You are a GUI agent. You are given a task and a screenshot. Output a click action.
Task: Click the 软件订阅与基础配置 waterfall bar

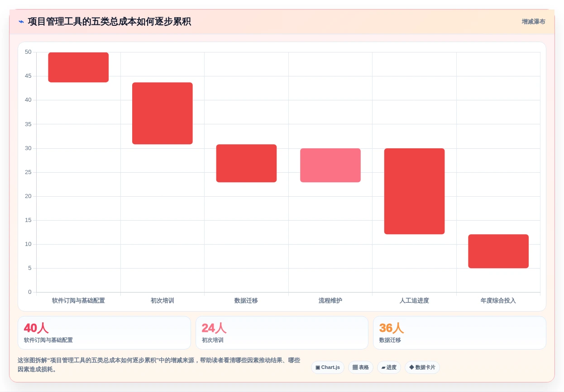point(78,67)
